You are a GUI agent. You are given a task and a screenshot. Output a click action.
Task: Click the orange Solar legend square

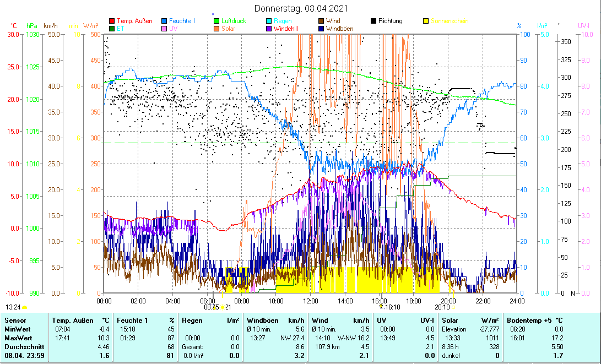coord(217,29)
